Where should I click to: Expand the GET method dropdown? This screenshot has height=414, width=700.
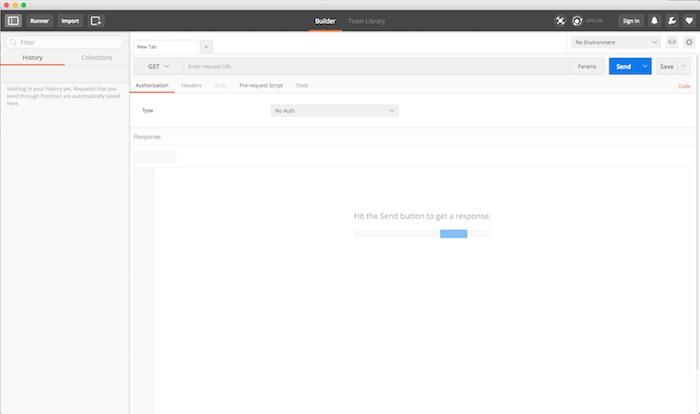pyautogui.click(x=158, y=66)
